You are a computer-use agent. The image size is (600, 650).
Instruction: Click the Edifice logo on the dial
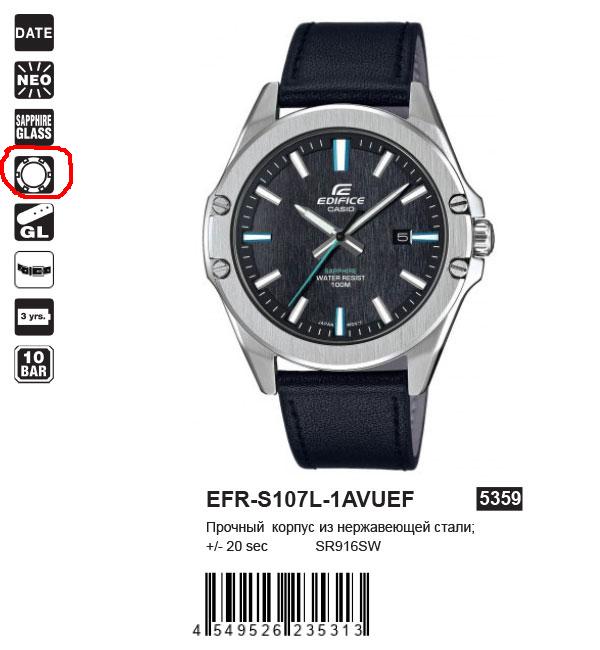click(341, 198)
